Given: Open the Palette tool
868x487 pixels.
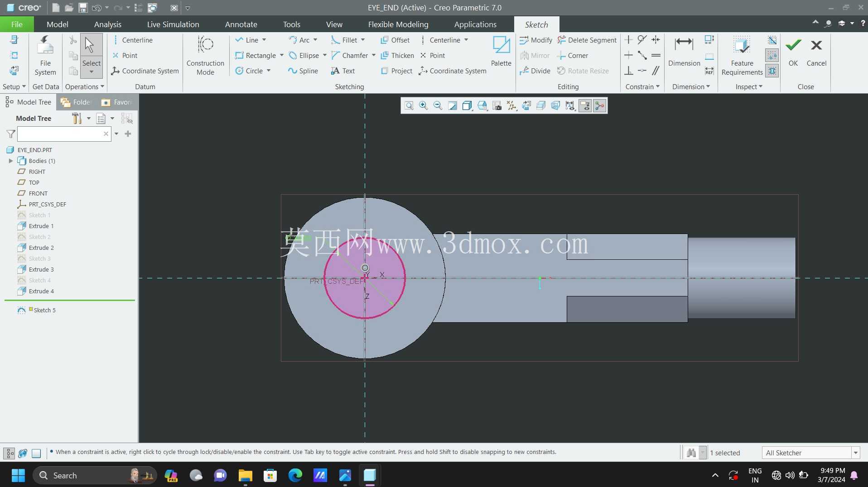Looking at the screenshot, I should click(501, 51).
